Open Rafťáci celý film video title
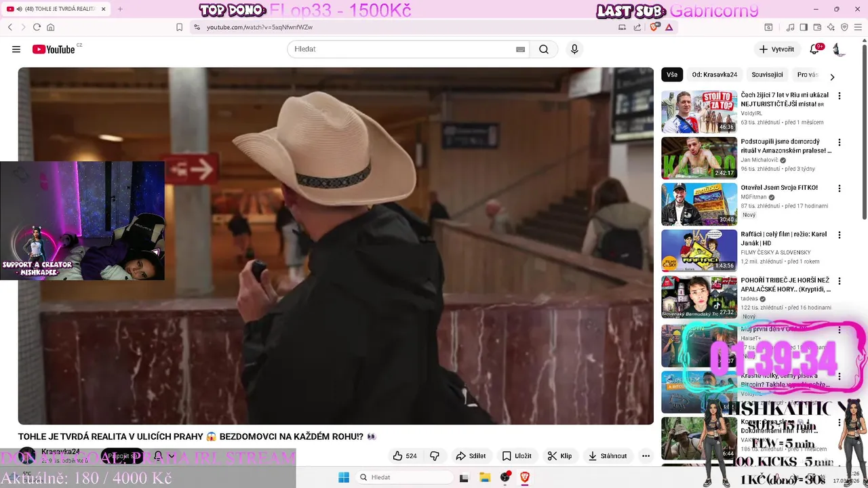Viewport: 868px width, 488px height. tap(784, 239)
